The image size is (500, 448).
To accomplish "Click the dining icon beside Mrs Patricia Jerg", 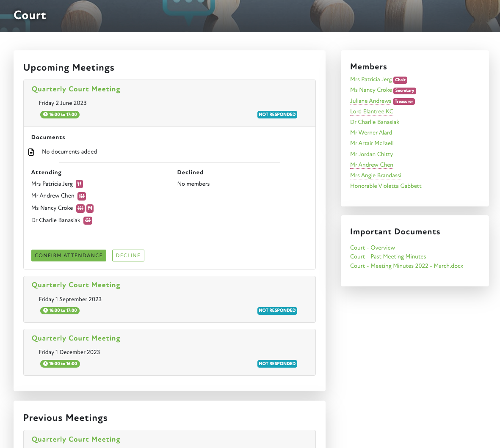I will click(x=80, y=184).
